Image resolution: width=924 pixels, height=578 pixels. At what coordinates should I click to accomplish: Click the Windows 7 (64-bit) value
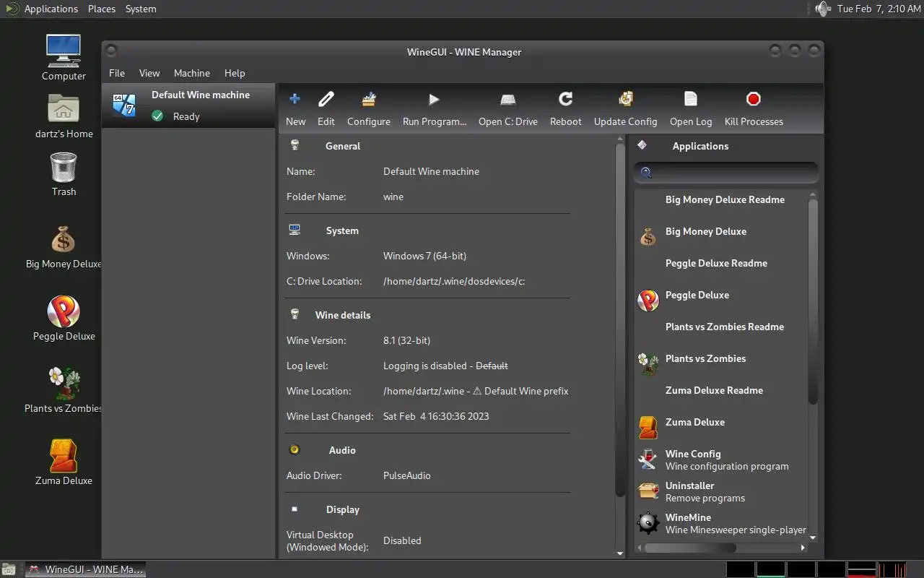(x=424, y=256)
